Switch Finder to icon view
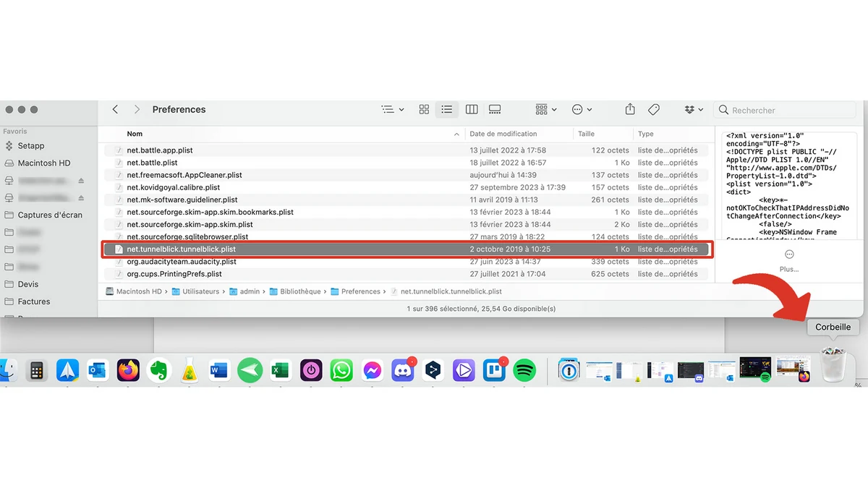 pyautogui.click(x=424, y=109)
